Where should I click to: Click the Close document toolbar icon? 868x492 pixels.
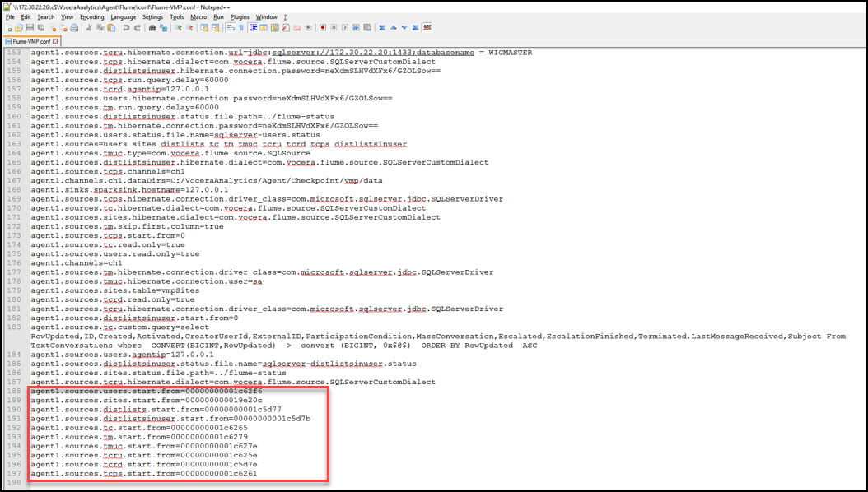point(52,28)
